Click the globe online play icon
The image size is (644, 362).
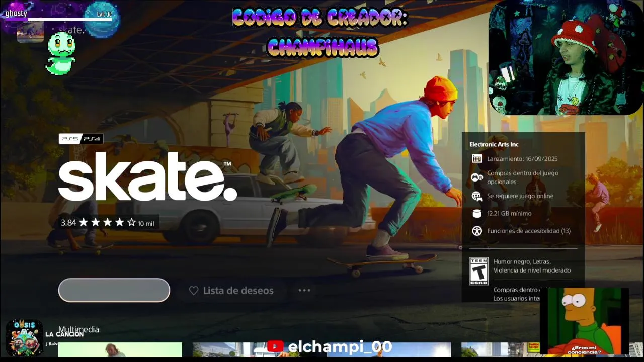(x=477, y=196)
